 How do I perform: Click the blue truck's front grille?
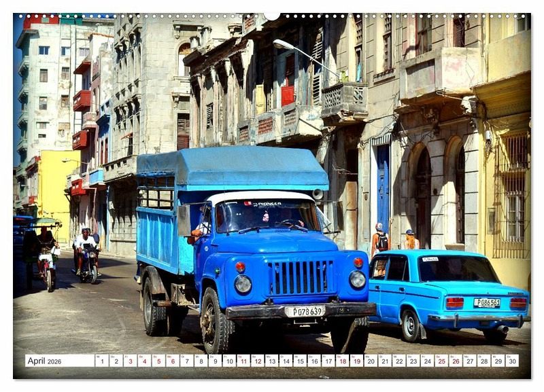click(300, 277)
